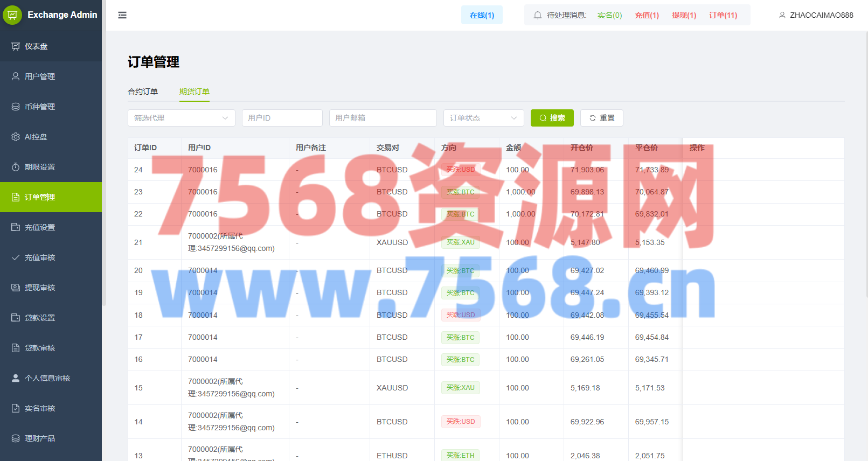
Task: Open 期限设置 in sidebar
Action: click(39, 167)
